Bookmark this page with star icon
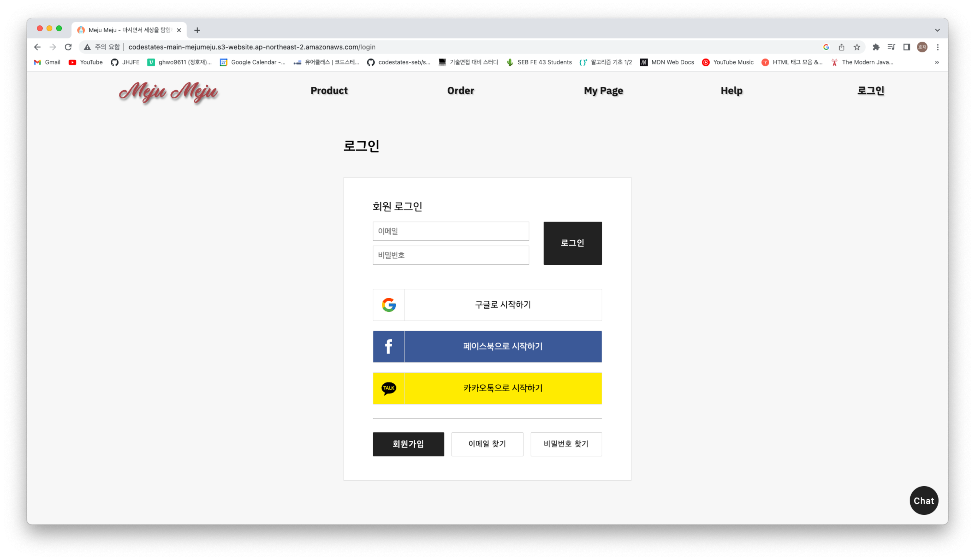 (856, 47)
